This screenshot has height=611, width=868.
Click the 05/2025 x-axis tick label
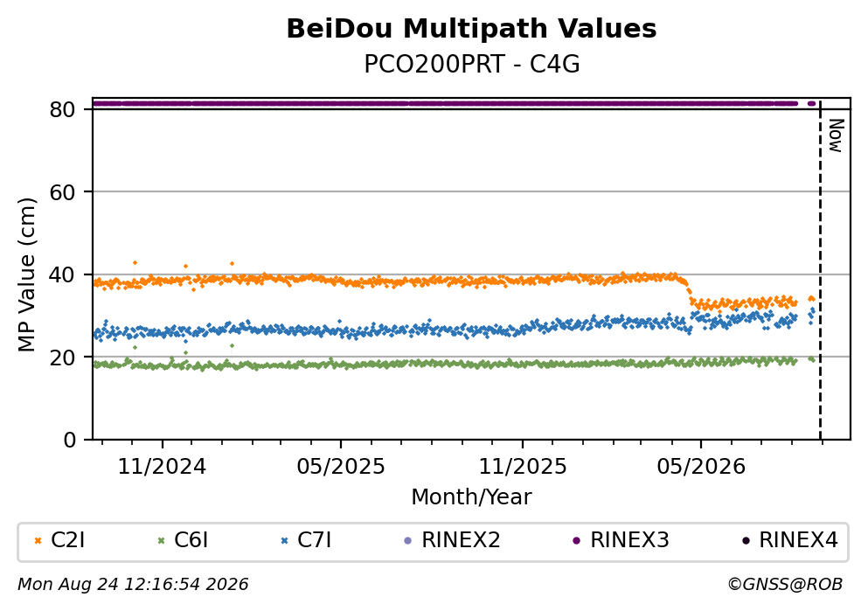pos(340,467)
